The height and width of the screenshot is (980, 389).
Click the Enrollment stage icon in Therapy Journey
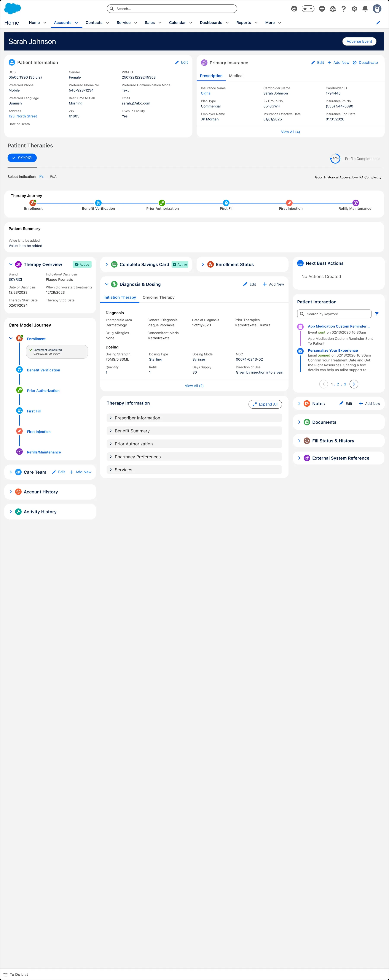click(33, 203)
